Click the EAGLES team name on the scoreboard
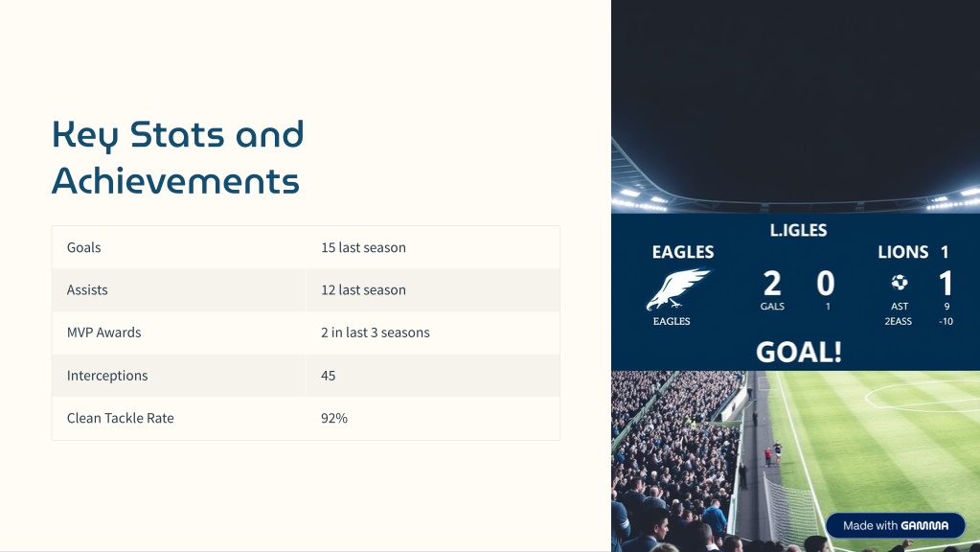 682,252
